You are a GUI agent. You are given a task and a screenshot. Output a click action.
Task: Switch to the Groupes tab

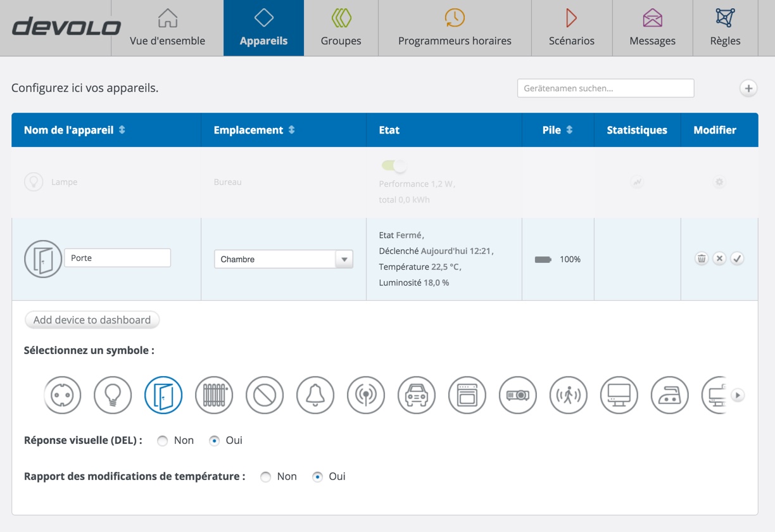point(341,28)
